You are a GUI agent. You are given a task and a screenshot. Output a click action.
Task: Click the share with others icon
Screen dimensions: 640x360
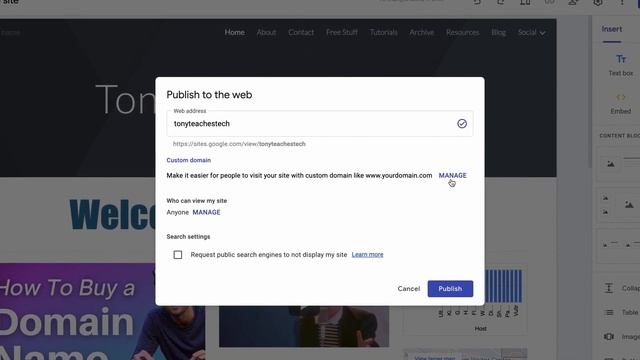tap(573, 2)
